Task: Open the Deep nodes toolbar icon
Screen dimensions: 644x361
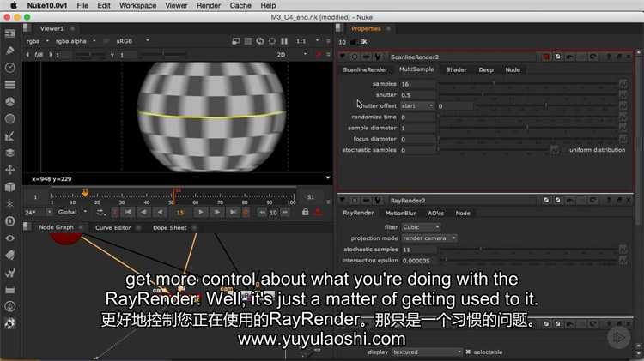Action: (x=9, y=221)
